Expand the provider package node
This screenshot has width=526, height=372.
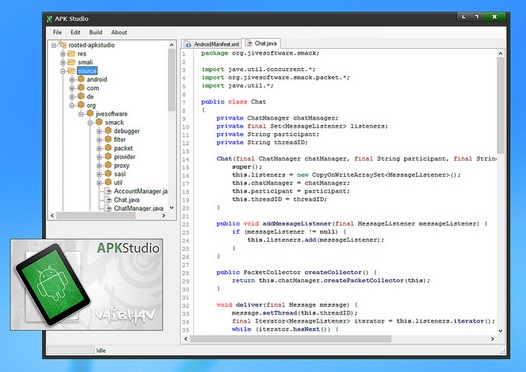(x=99, y=157)
